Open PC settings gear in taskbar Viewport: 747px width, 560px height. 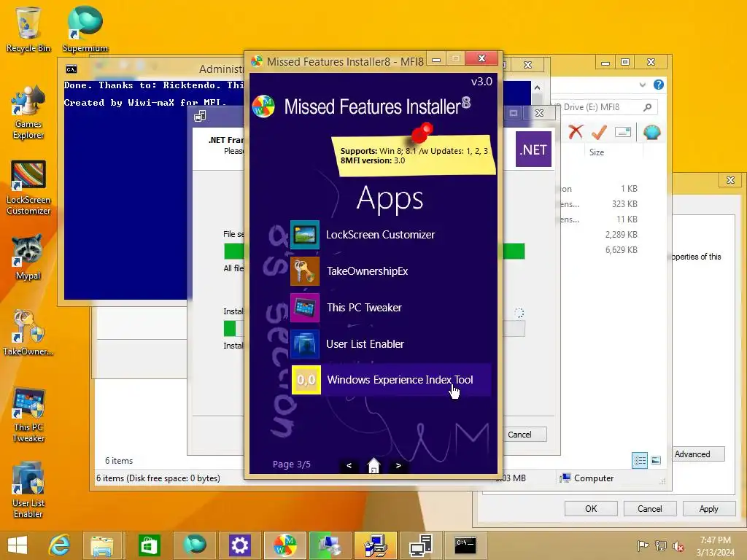tap(239, 545)
